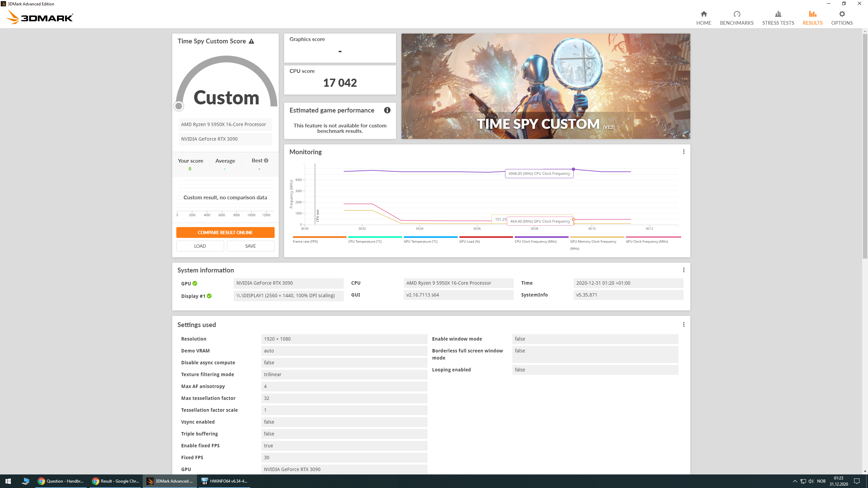Click info icon for Estimated game performance
The image size is (868, 488).
tap(387, 110)
